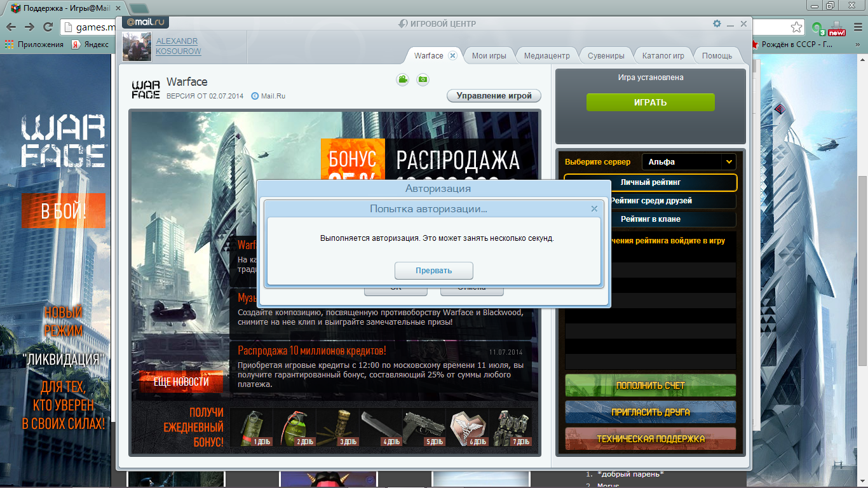The image size is (868, 488).
Task: Click the Mail.Ru publisher link
Action: click(x=268, y=97)
